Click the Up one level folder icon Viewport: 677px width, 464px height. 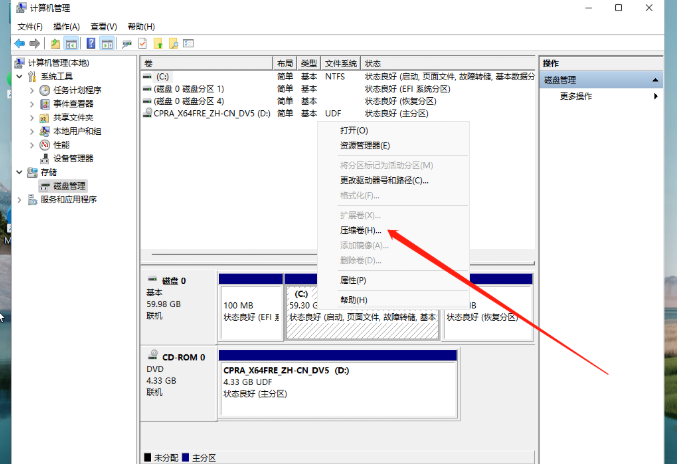(55, 44)
